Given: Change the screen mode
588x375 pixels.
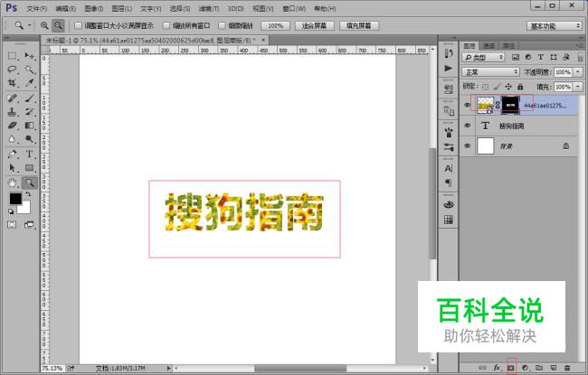Looking at the screenshot, I should tap(29, 225).
